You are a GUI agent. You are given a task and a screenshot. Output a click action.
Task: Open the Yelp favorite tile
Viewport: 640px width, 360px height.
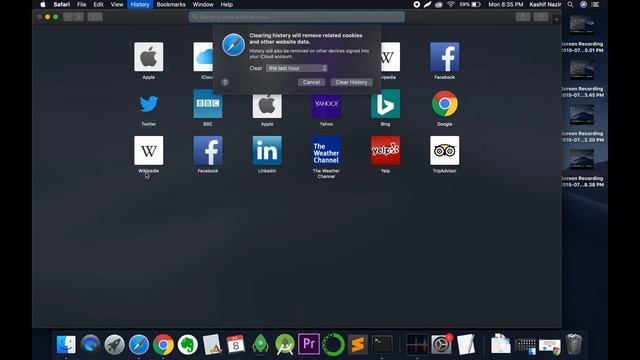385,151
